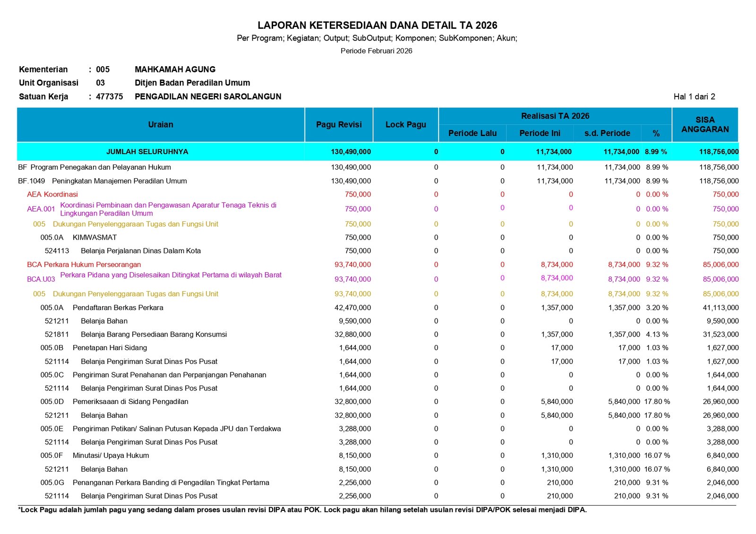The width and height of the screenshot is (756, 534).
Task: Click the Uraian column header
Action: click(x=161, y=125)
